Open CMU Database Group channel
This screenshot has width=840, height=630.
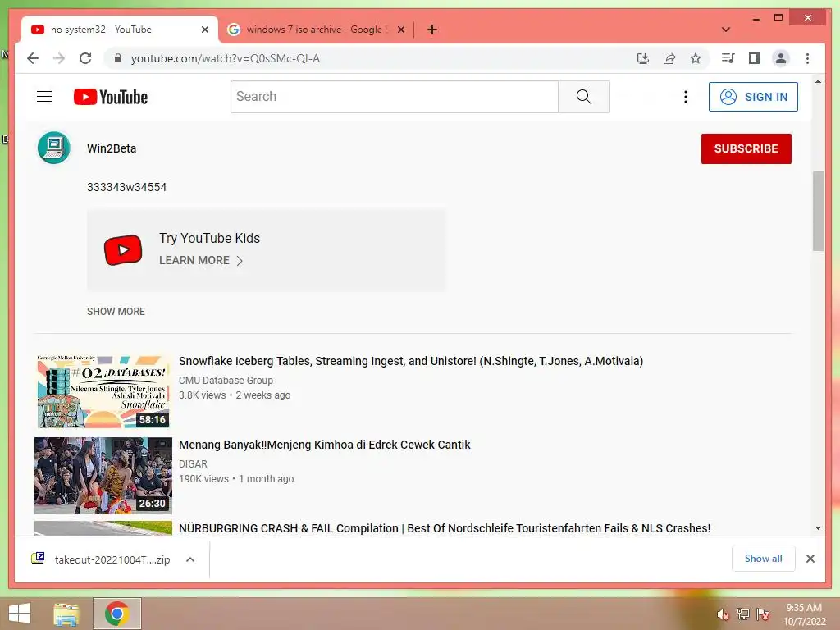pyautogui.click(x=226, y=381)
